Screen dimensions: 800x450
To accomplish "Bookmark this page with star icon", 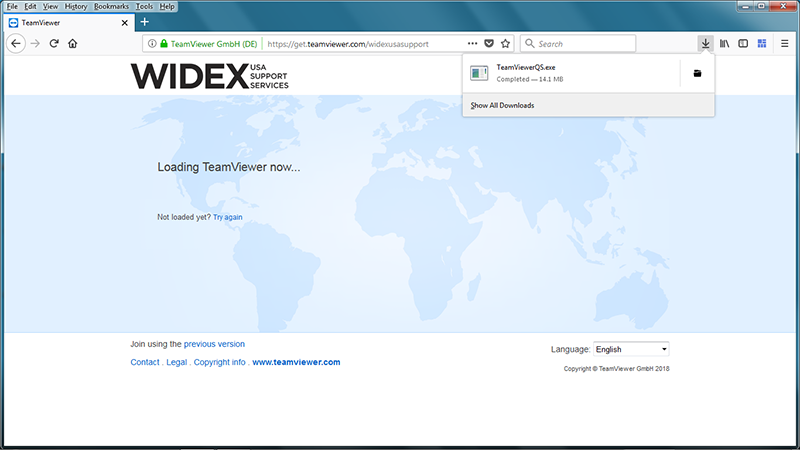I will (506, 44).
